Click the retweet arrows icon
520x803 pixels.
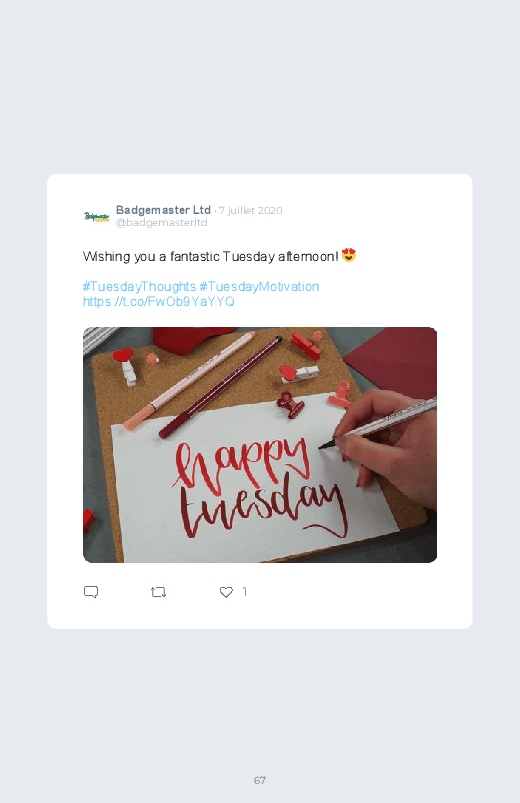158,593
